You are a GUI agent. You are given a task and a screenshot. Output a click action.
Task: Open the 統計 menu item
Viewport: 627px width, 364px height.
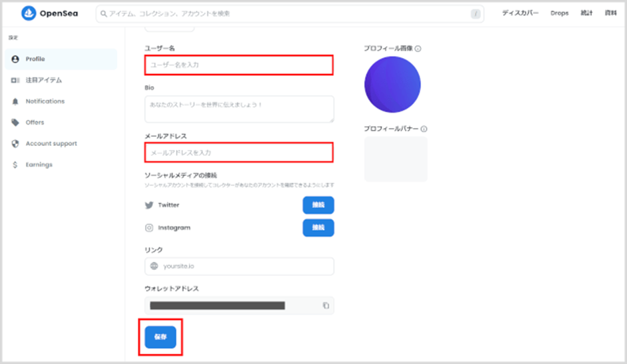tap(586, 13)
